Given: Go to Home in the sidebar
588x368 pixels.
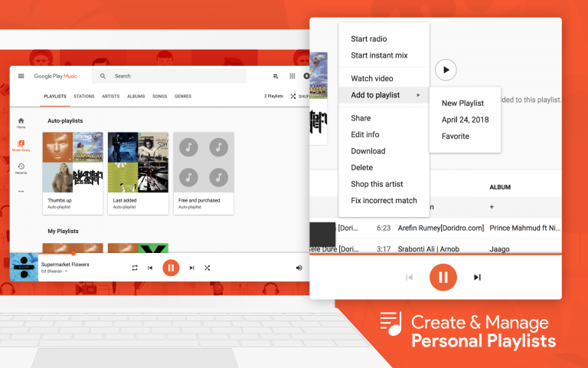Looking at the screenshot, I should click(21, 122).
